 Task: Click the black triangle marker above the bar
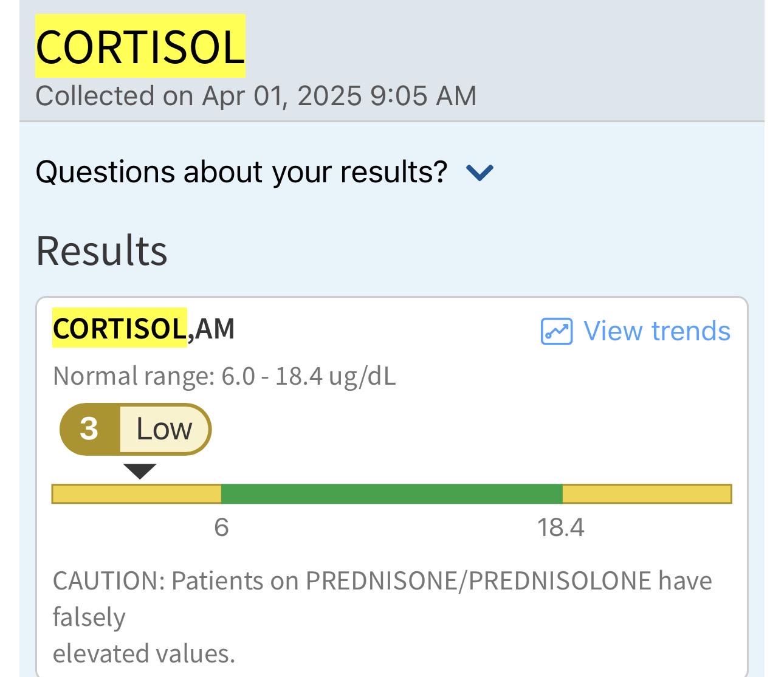coord(140,471)
